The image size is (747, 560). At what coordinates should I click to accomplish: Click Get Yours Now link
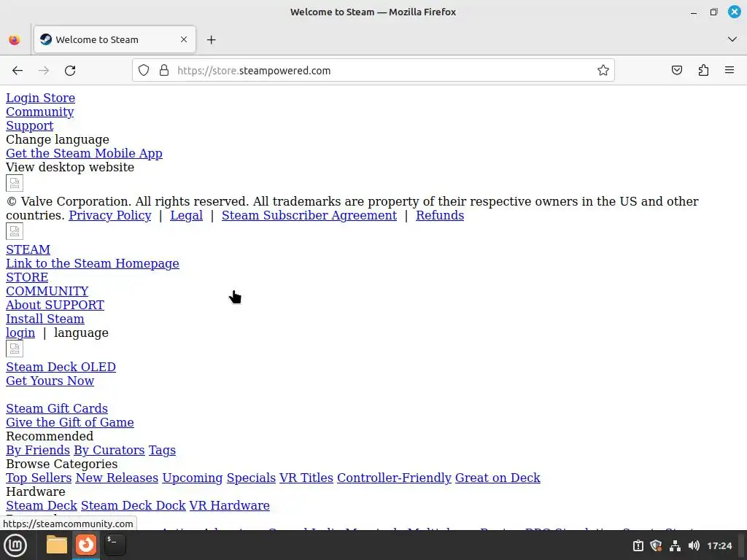click(x=50, y=381)
